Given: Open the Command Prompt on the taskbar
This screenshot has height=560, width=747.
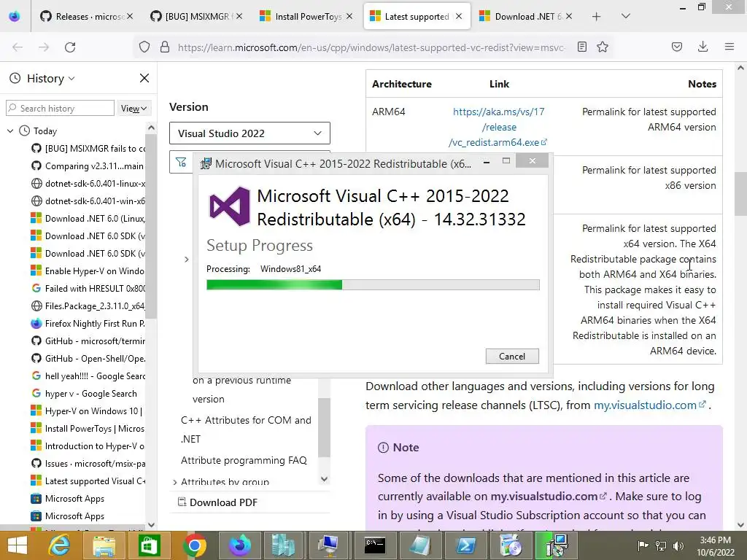Looking at the screenshot, I should click(x=375, y=545).
